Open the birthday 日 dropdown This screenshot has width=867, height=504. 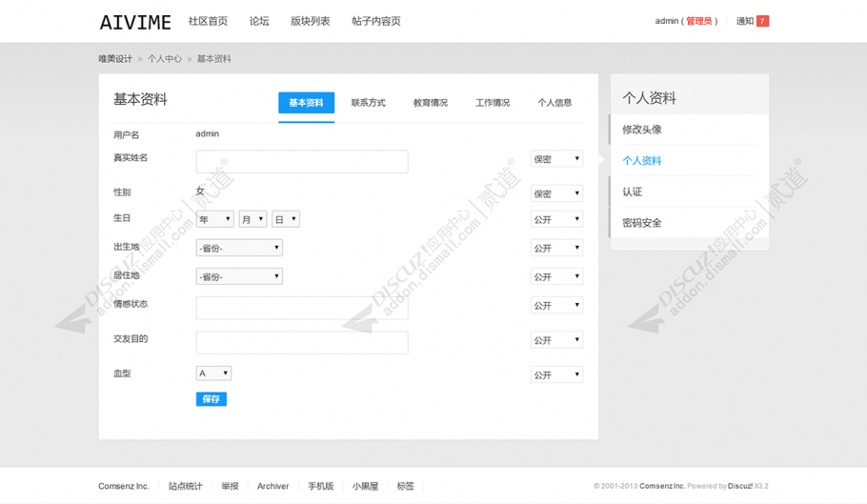(286, 219)
